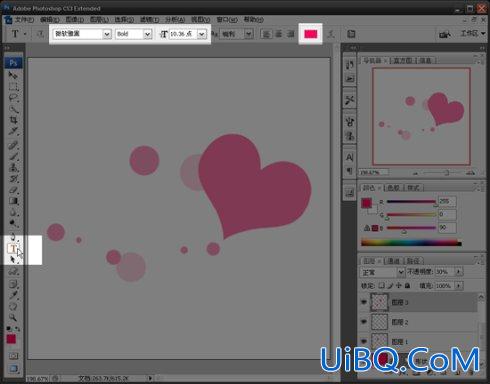Toggle visibility of layer 2
Screen dimensions: 490x384
click(364, 322)
